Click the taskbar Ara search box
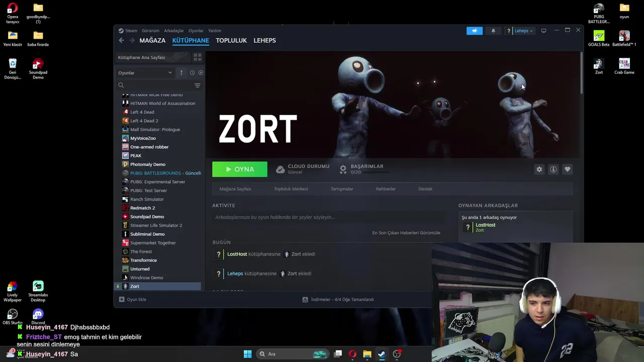644x362 pixels. [292, 354]
